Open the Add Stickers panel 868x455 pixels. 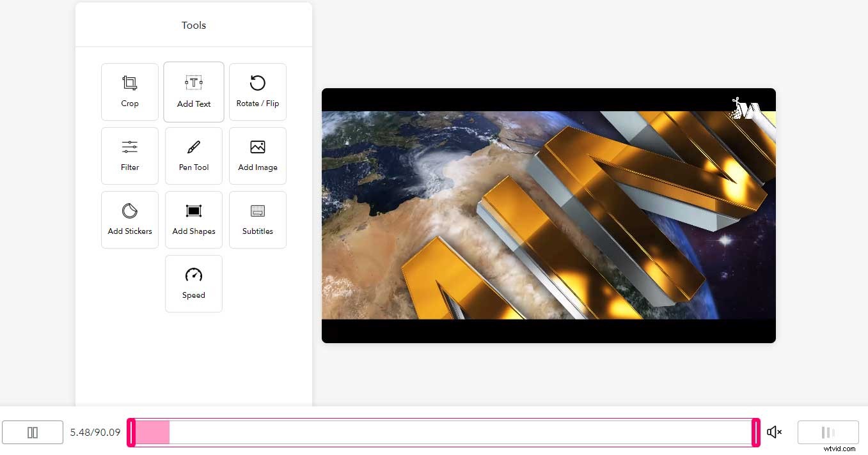pos(130,219)
